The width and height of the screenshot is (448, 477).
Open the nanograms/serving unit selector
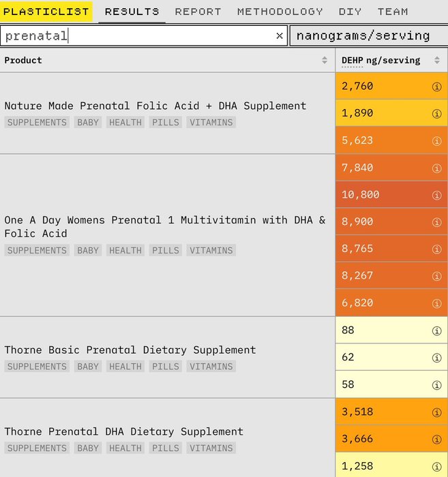click(x=368, y=36)
